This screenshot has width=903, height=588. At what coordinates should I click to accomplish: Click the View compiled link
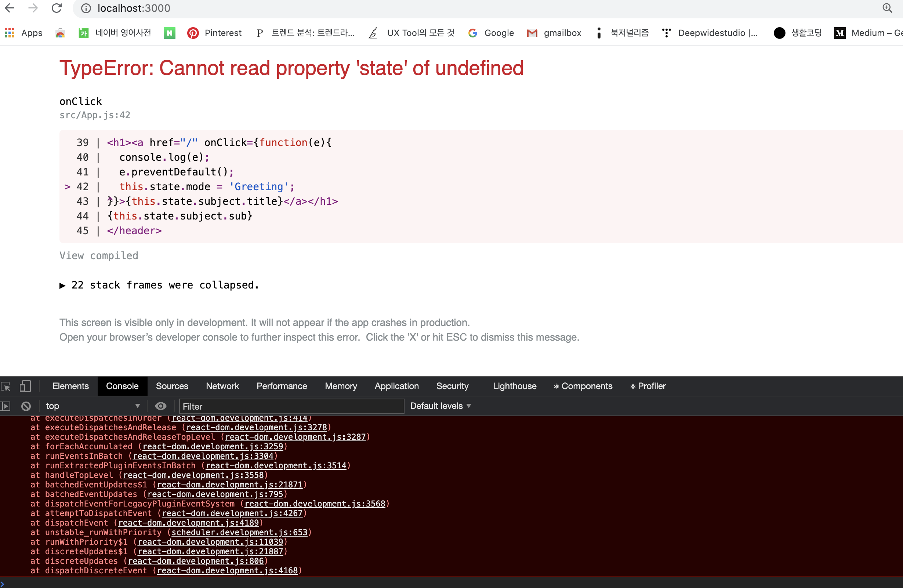[99, 256]
